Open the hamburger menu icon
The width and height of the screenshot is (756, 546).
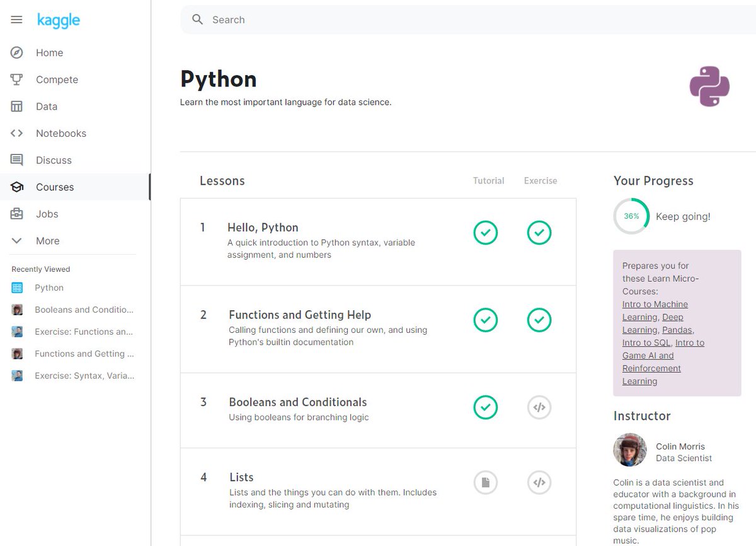[16, 20]
